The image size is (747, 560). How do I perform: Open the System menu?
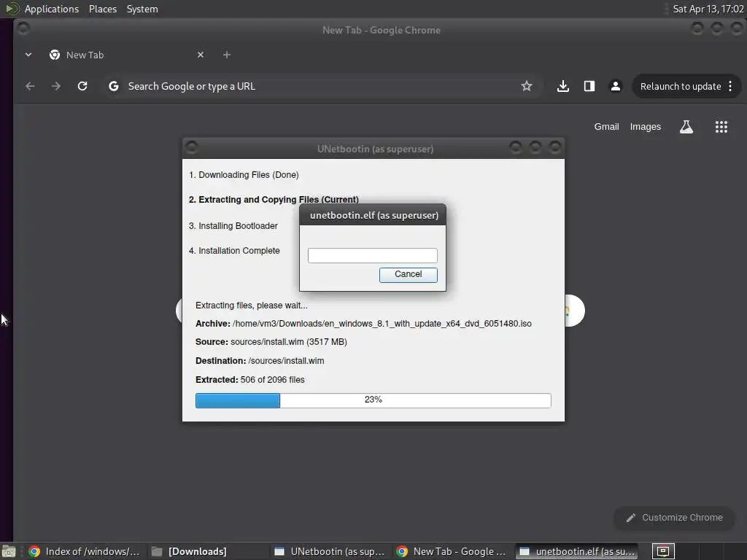pyautogui.click(x=142, y=9)
